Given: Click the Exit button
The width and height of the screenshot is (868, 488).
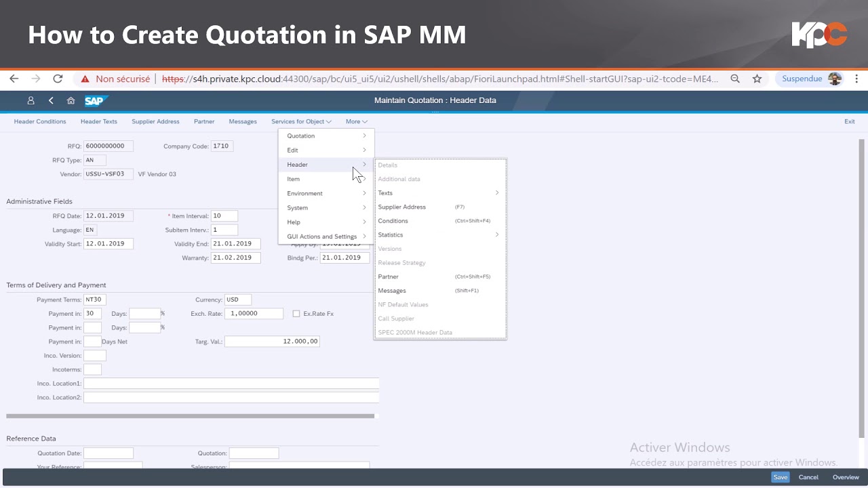Looking at the screenshot, I should [849, 122].
